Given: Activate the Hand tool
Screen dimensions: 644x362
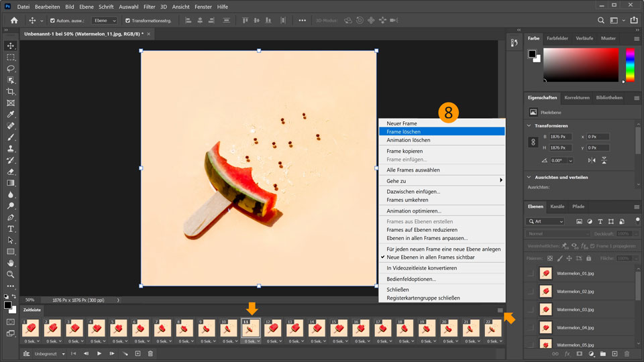Looking at the screenshot, I should (x=11, y=263).
